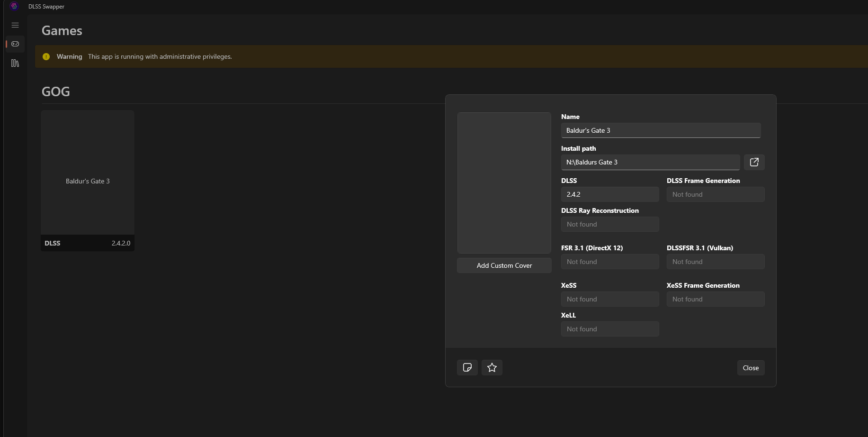The width and height of the screenshot is (868, 437).
Task: Close the game details dialog
Action: click(x=750, y=368)
